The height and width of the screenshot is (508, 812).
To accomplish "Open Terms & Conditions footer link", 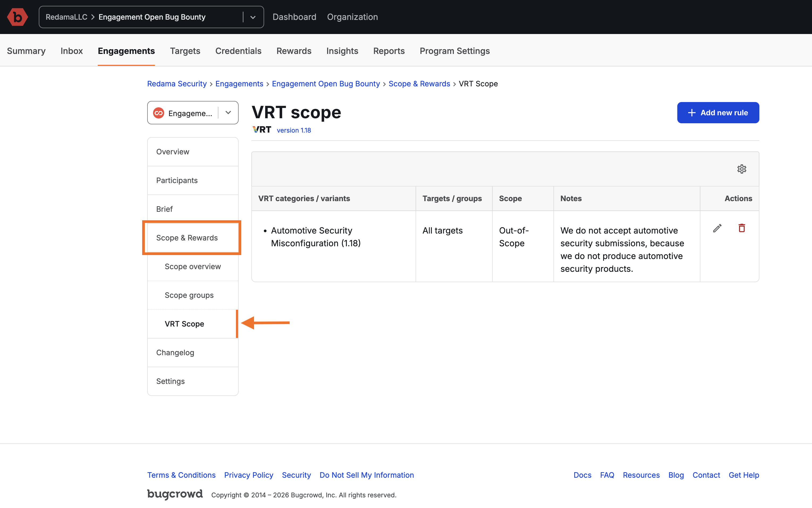I will (181, 475).
